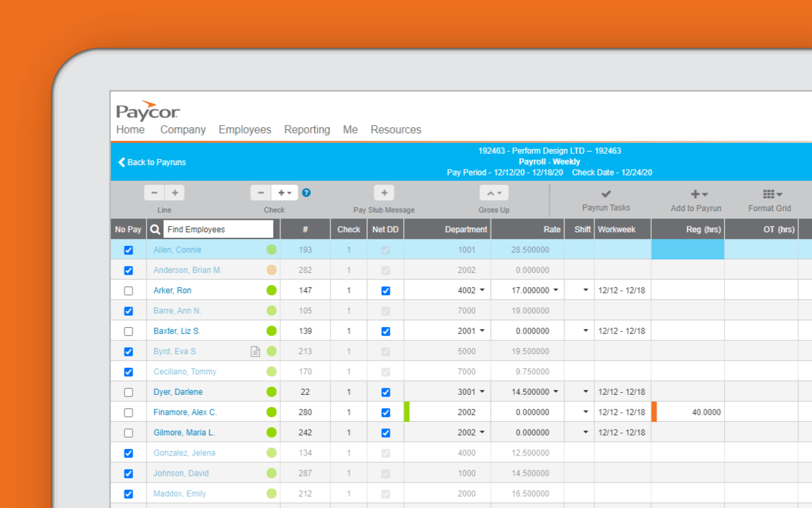Click status dot for Allen, Connie
The image size is (812, 508).
tap(272, 250)
